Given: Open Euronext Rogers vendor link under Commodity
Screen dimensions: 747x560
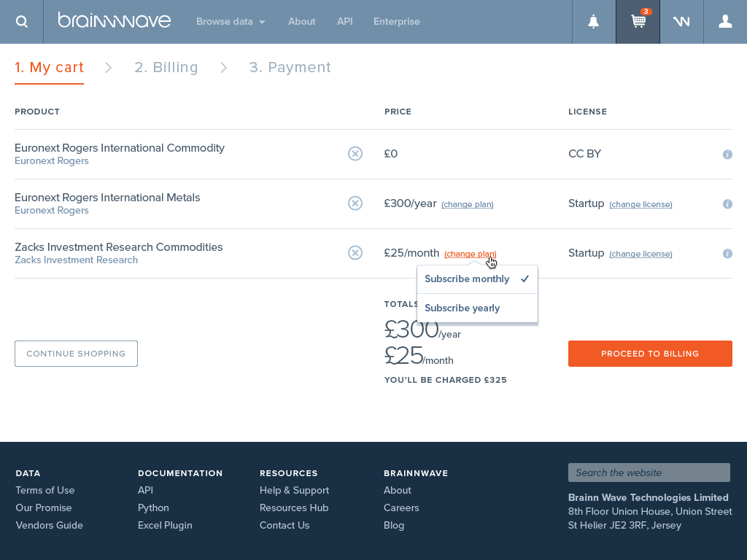Looking at the screenshot, I should tap(52, 161).
